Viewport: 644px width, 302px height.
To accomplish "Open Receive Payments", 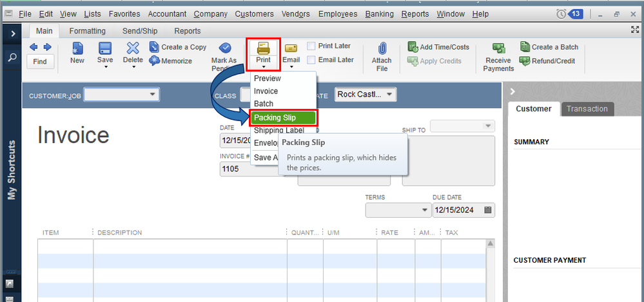I will (x=498, y=57).
